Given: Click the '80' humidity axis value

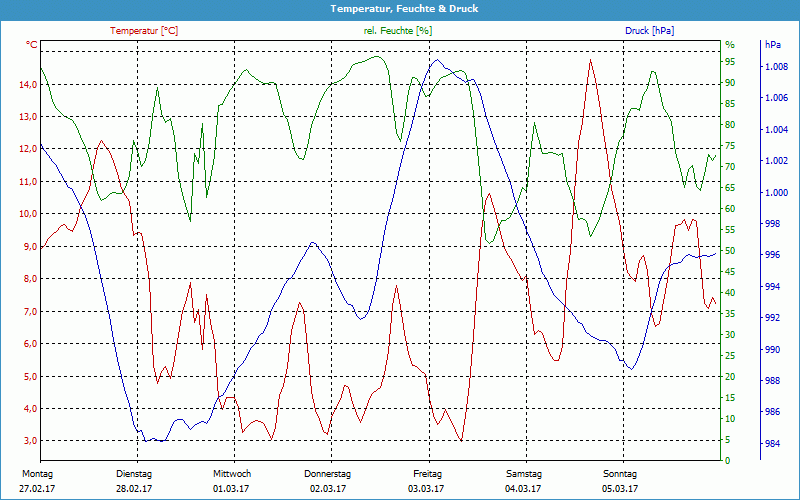Looking at the screenshot, I should coord(730,124).
